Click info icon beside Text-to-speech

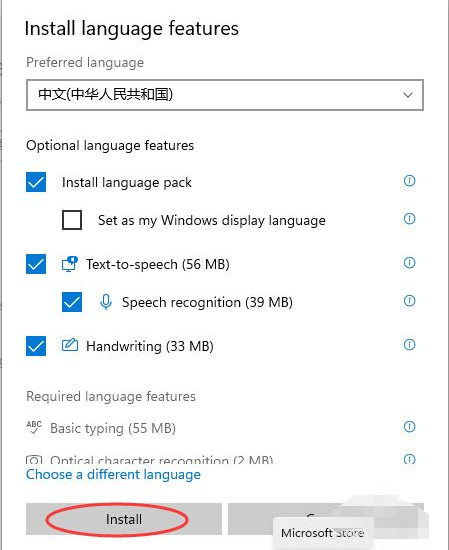409,263
